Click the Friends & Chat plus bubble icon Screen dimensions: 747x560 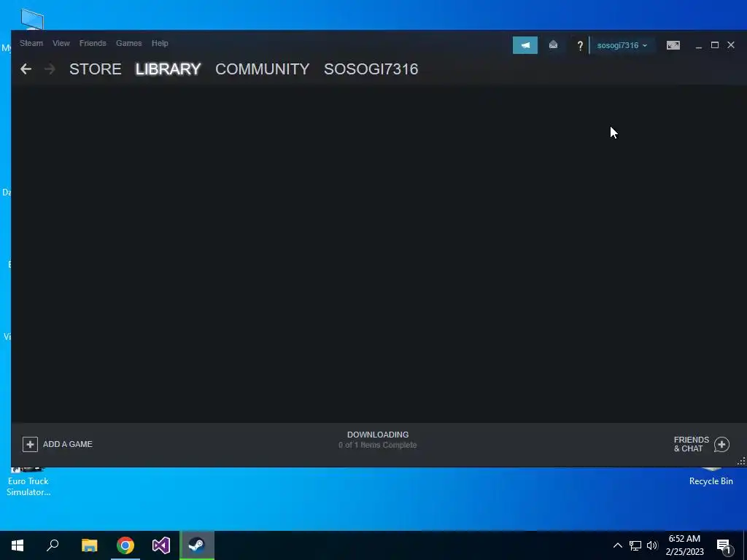click(721, 445)
